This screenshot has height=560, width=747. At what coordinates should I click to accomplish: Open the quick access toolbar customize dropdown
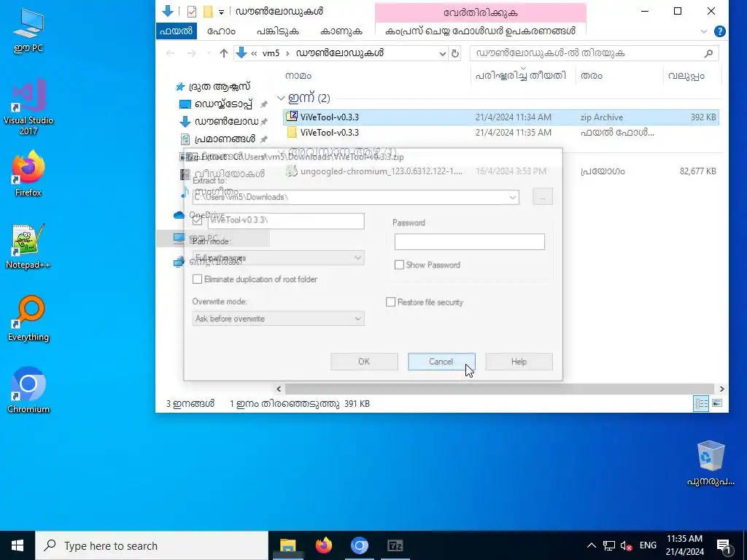point(221,12)
